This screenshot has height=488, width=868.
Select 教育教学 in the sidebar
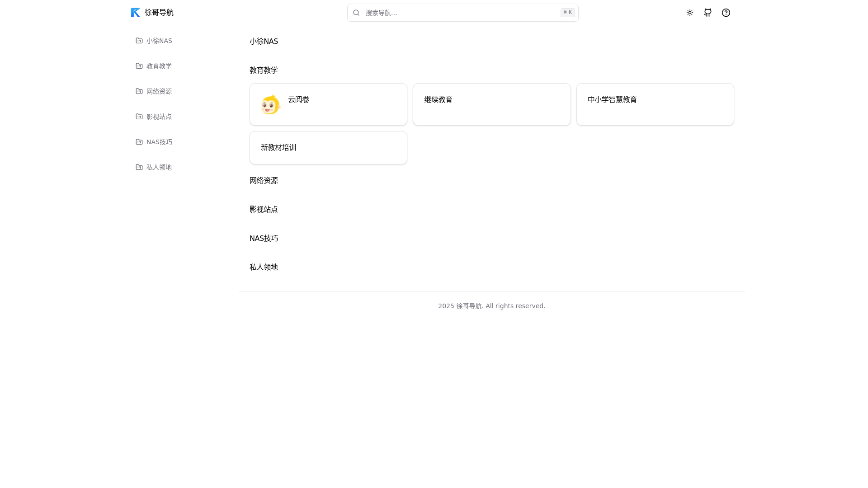point(159,66)
